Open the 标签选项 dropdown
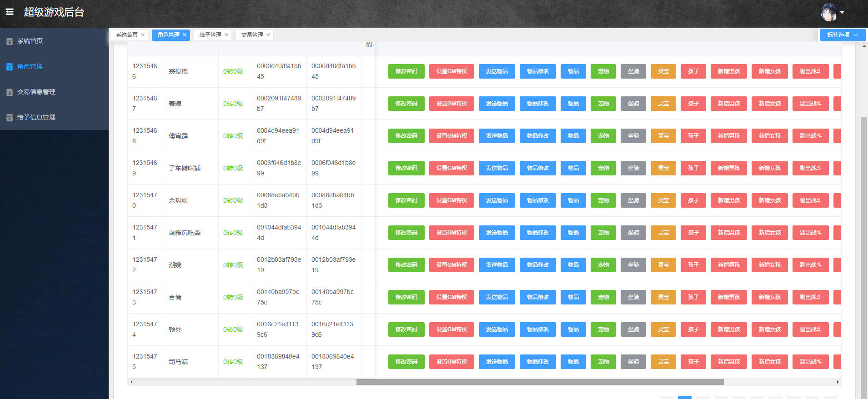The image size is (868, 399). click(x=842, y=35)
